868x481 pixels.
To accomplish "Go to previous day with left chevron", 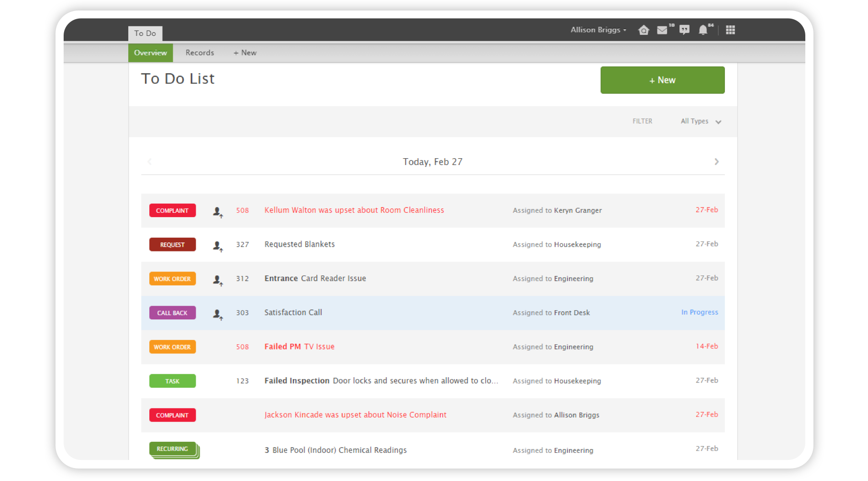I will pyautogui.click(x=150, y=162).
